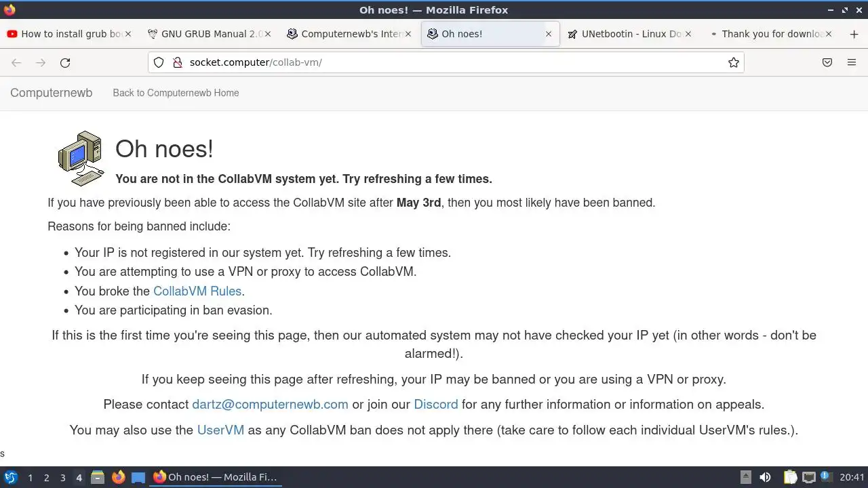Go Back to Computernewb Home
The height and width of the screenshot is (488, 868).
[176, 93]
